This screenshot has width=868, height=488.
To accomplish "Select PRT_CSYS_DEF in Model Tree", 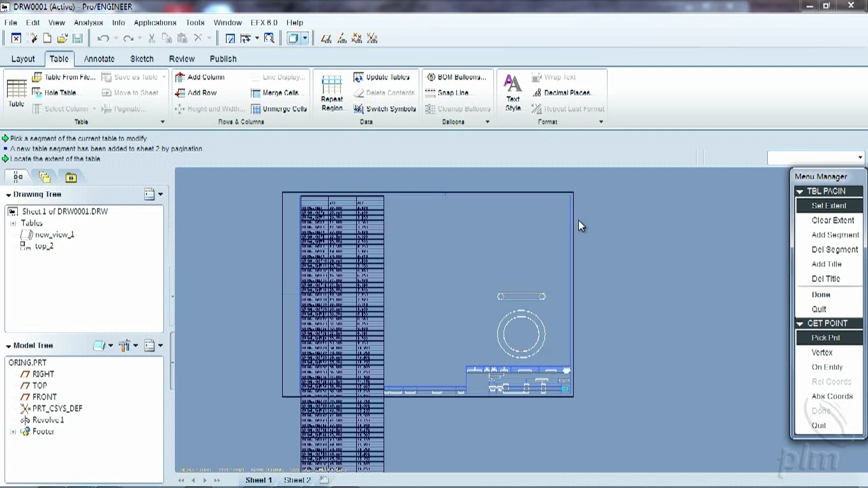I will point(57,408).
